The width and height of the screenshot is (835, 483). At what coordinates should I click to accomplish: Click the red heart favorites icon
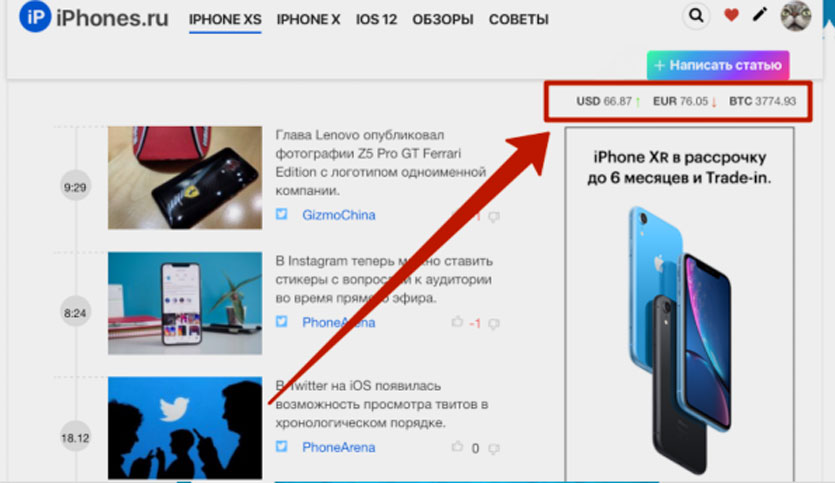731,15
